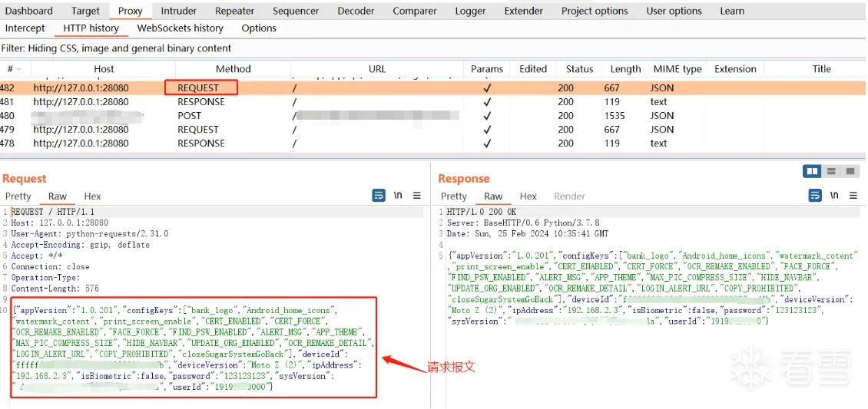This screenshot has width=868, height=409.
Task: Sort by the Title column header
Action: (821, 69)
